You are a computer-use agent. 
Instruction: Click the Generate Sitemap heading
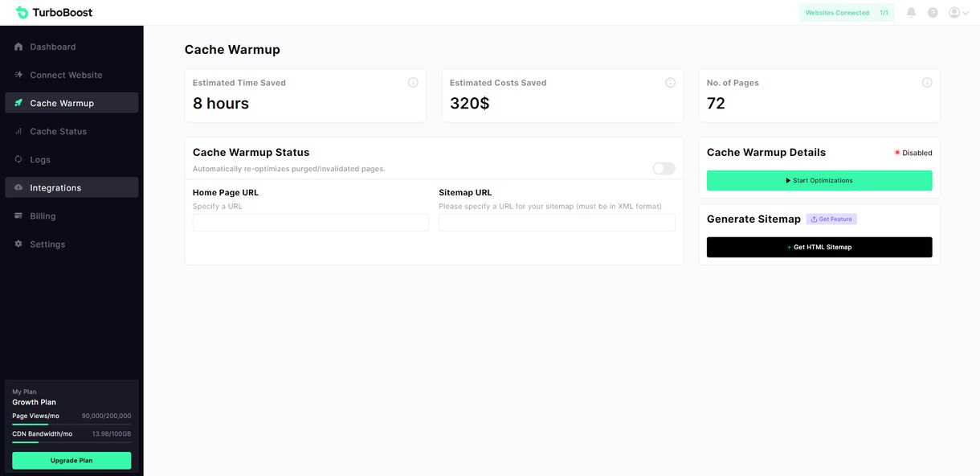[753, 219]
